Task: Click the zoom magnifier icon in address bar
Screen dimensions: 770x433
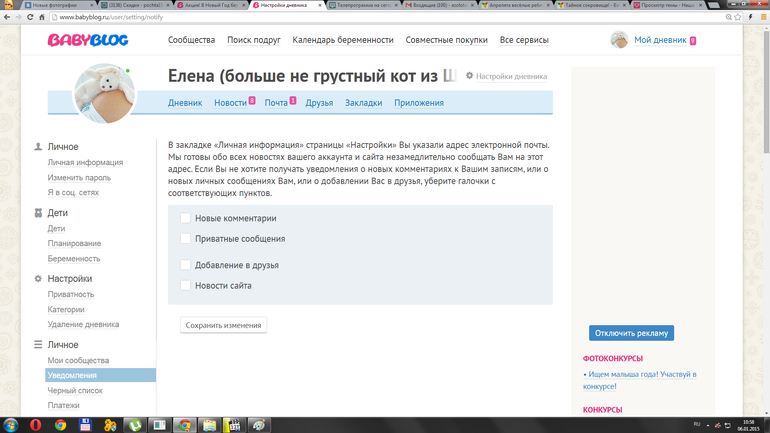Action: (729, 17)
